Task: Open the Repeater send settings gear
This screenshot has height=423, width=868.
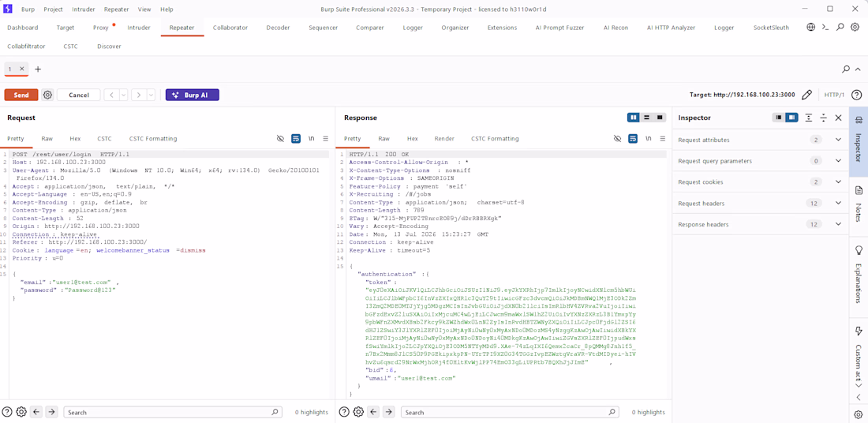Action: pyautogui.click(x=47, y=95)
